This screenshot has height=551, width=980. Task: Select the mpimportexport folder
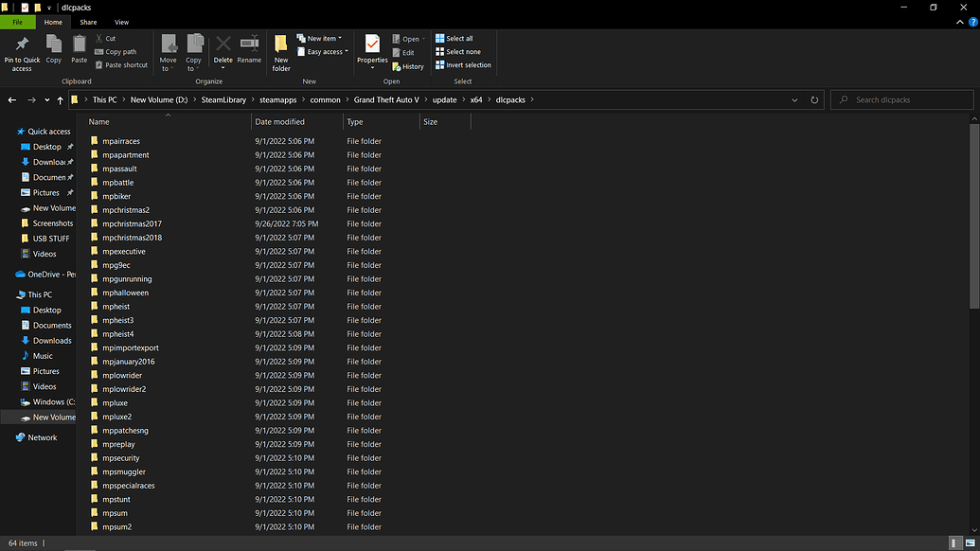(131, 347)
